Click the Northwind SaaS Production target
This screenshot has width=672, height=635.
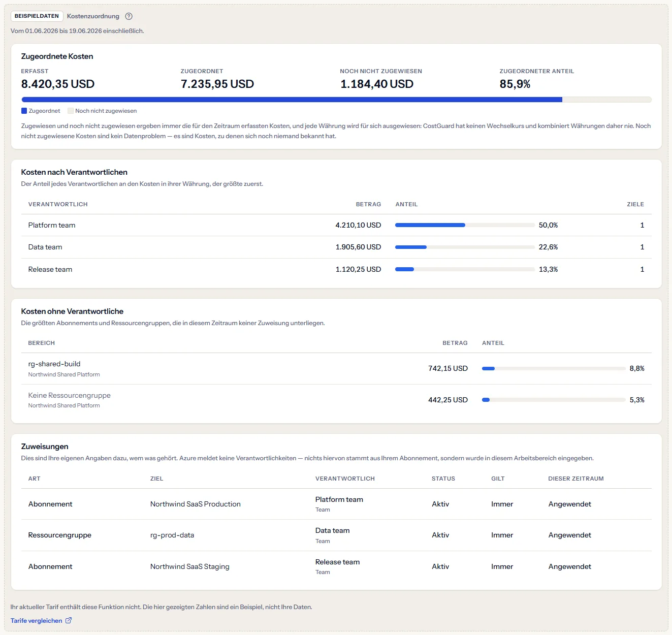(196, 504)
